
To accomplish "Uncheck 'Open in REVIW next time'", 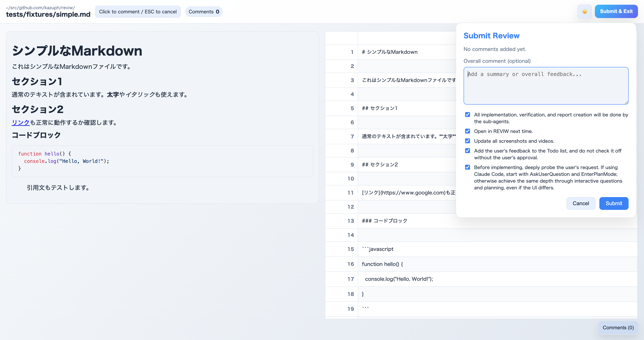I will coord(467,131).
